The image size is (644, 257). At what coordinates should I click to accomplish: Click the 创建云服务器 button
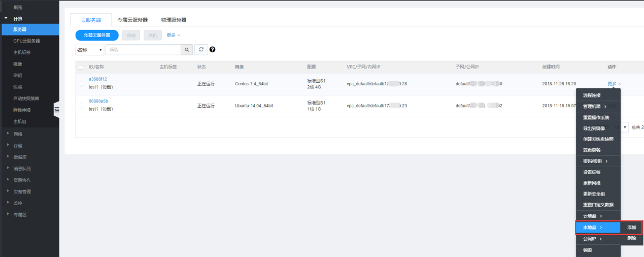point(97,35)
